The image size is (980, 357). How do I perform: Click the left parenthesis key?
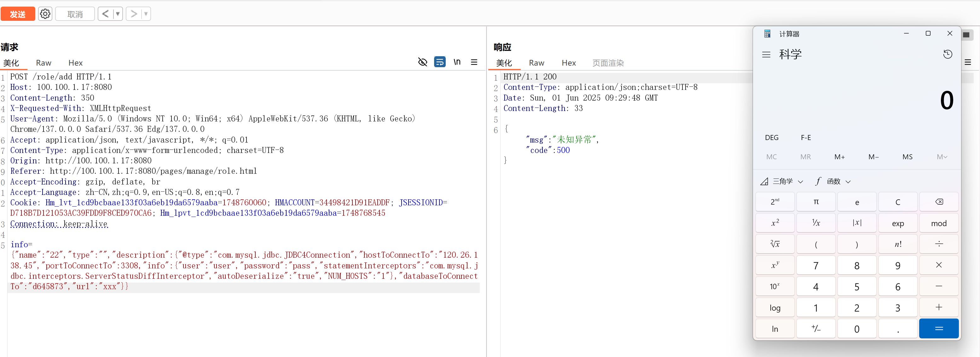click(x=816, y=244)
